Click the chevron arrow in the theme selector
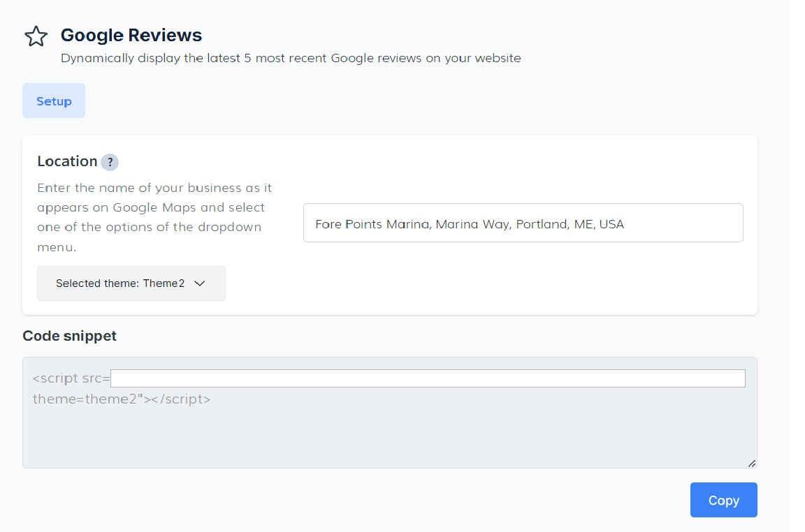This screenshot has height=532, width=805. point(199,283)
